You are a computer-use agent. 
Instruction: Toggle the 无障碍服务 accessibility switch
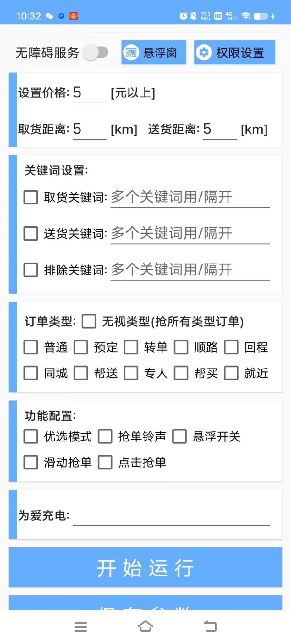pos(96,53)
